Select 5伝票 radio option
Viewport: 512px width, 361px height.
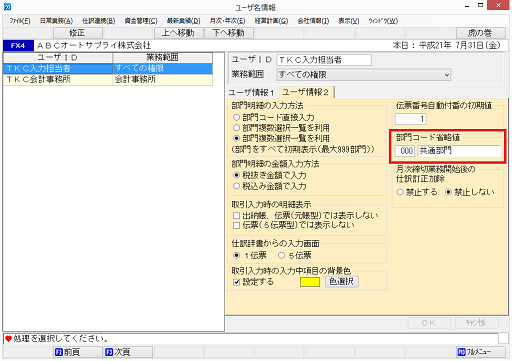click(281, 255)
